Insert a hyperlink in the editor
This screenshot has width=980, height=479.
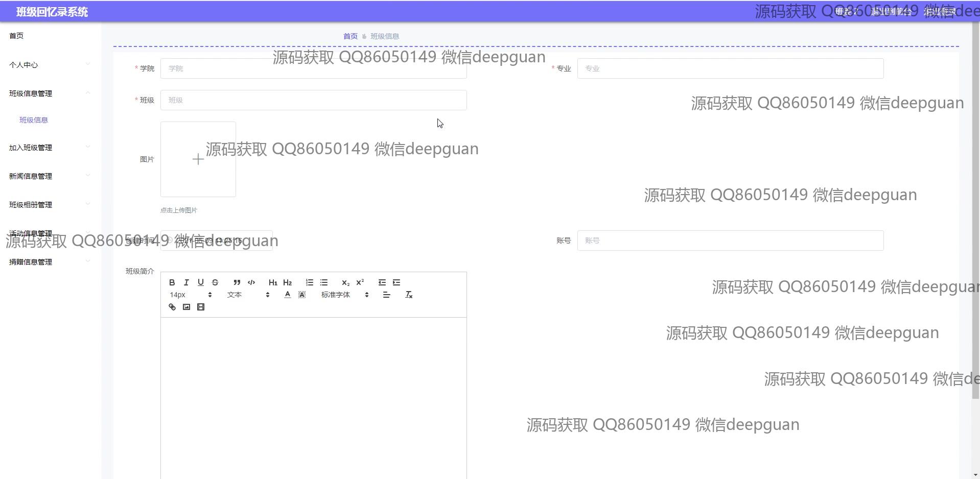pyautogui.click(x=172, y=307)
